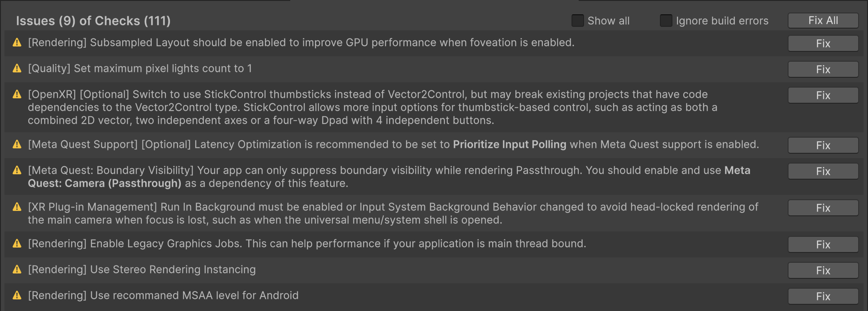Fix the Latency Optimization Meta Quest issue
This screenshot has width=868, height=311.
coord(823,145)
